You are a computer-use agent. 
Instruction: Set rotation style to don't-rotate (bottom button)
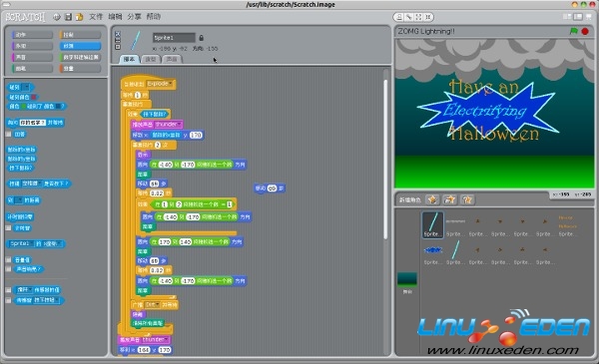coord(117,47)
